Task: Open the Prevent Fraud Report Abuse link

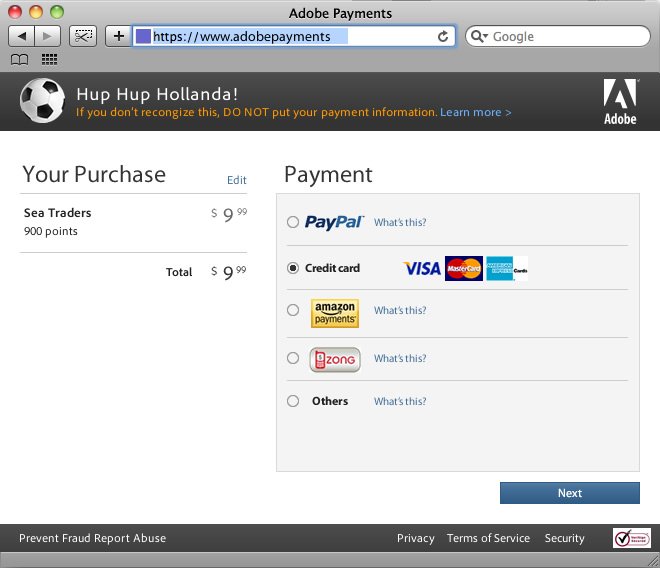Action: (x=93, y=538)
